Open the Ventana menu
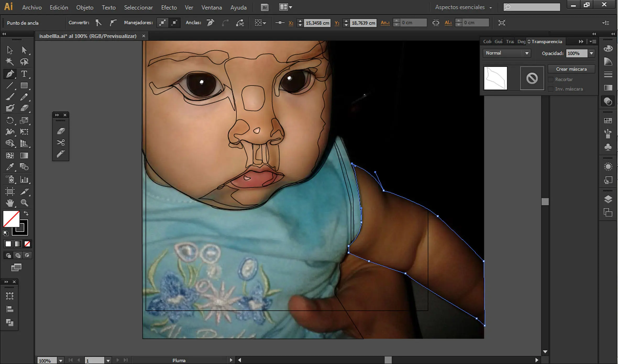The height and width of the screenshot is (364, 618). 212,7
